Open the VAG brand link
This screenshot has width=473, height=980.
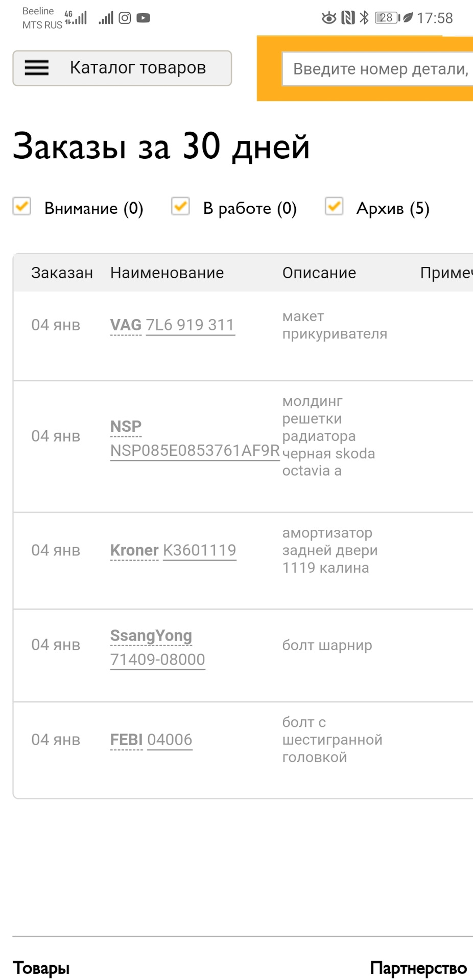[126, 325]
